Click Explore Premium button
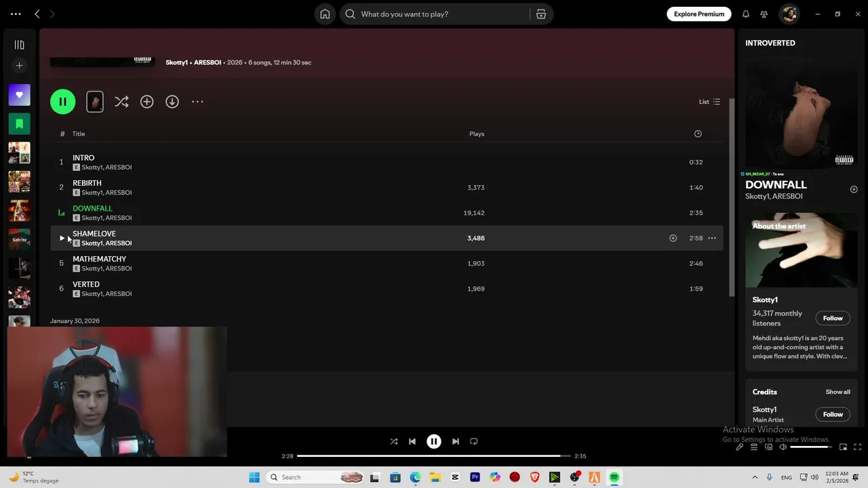Image resolution: width=868 pixels, height=488 pixels. (698, 14)
